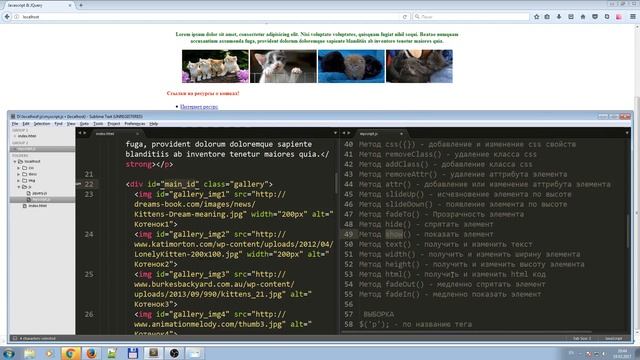640x360 pixels.
Task: Expand the img folder in sidebar
Action: (19, 180)
